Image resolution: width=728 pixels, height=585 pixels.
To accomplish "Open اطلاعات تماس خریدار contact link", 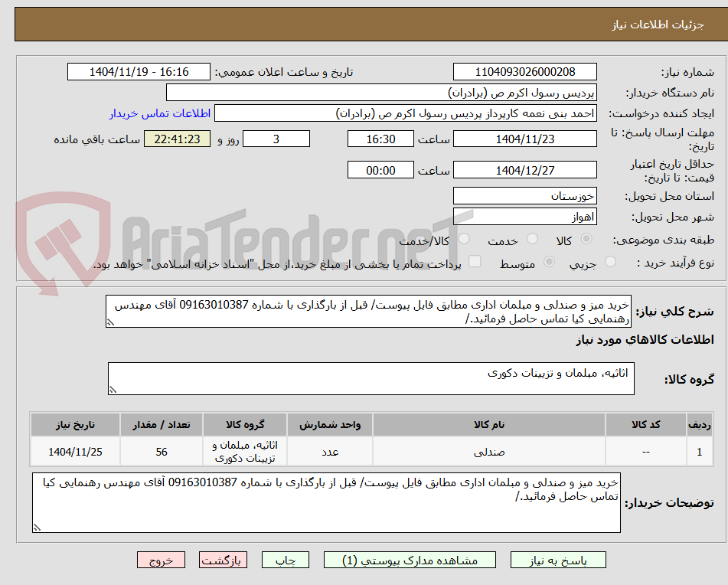I will [160, 114].
